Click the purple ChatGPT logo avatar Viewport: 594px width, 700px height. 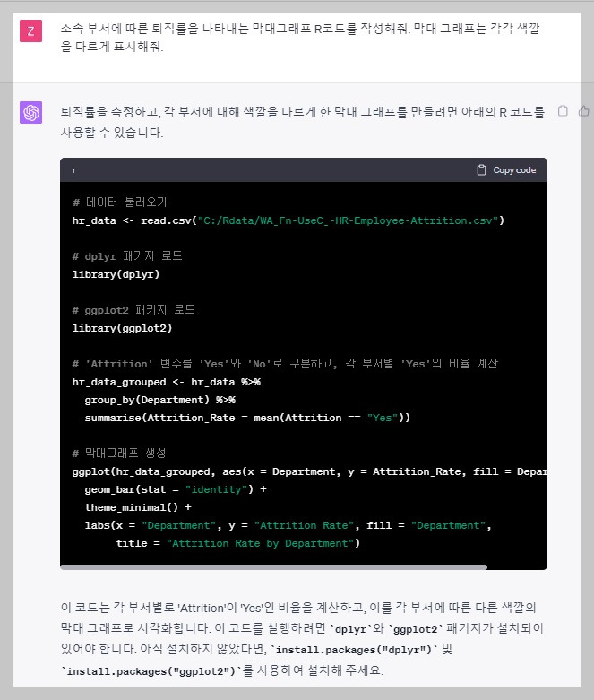30,112
